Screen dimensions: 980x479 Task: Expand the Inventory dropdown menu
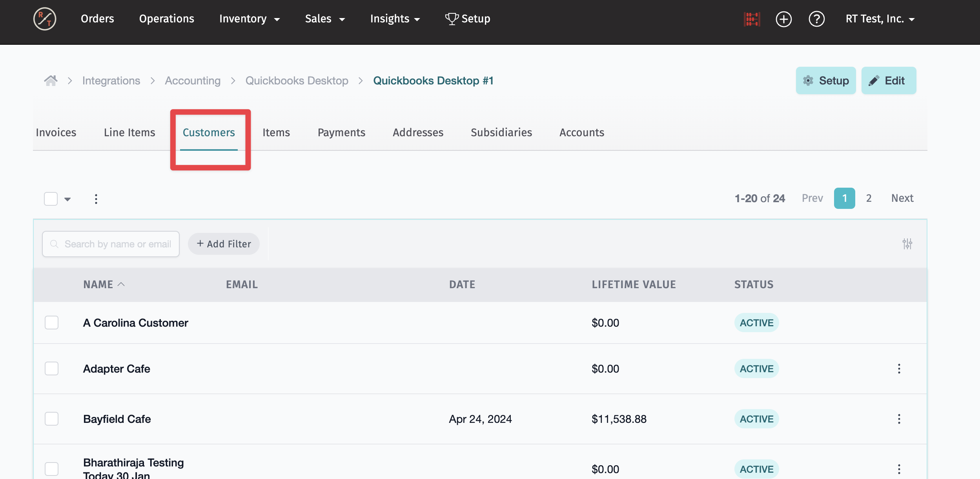[x=250, y=19]
